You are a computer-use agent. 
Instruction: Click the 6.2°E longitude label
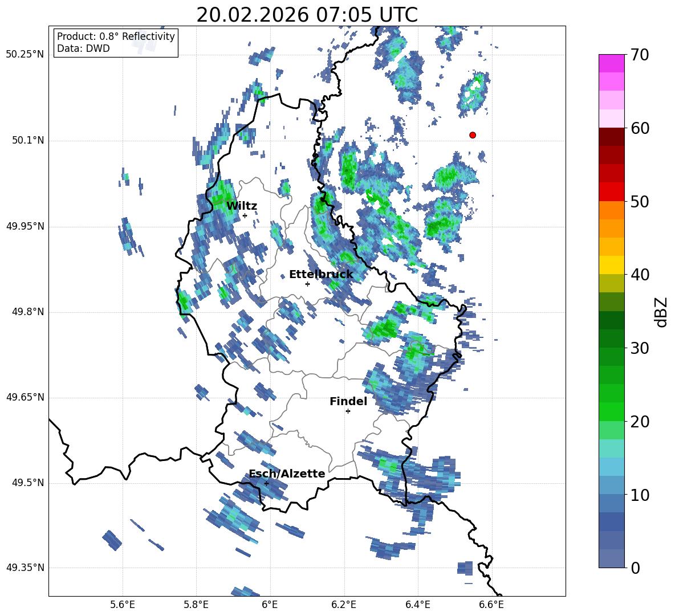(344, 605)
